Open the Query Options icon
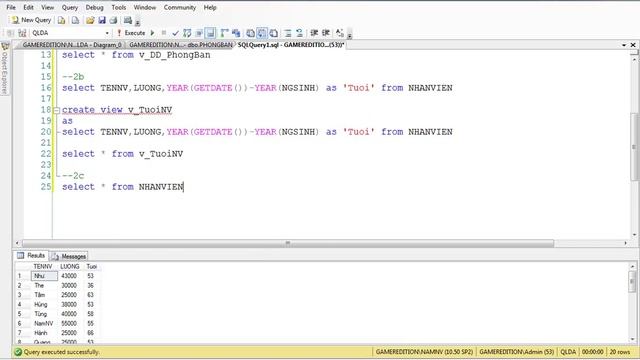This screenshot has width=640, height=360. [x=199, y=33]
